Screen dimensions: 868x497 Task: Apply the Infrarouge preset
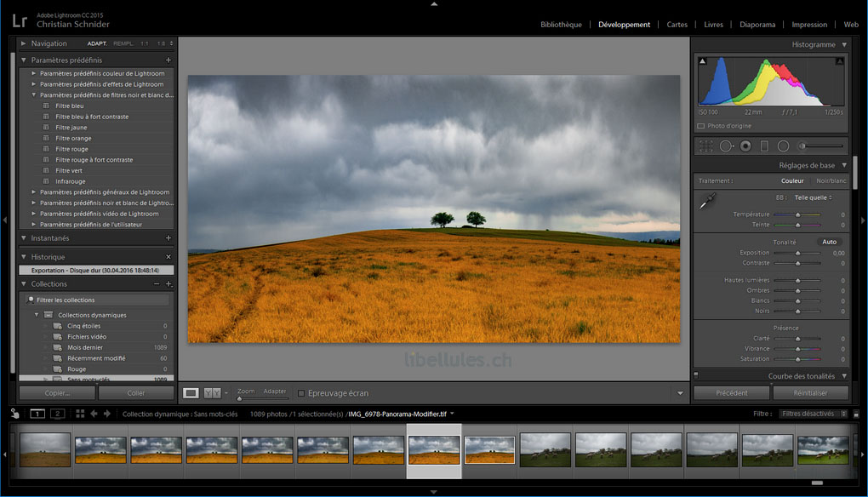pos(71,181)
